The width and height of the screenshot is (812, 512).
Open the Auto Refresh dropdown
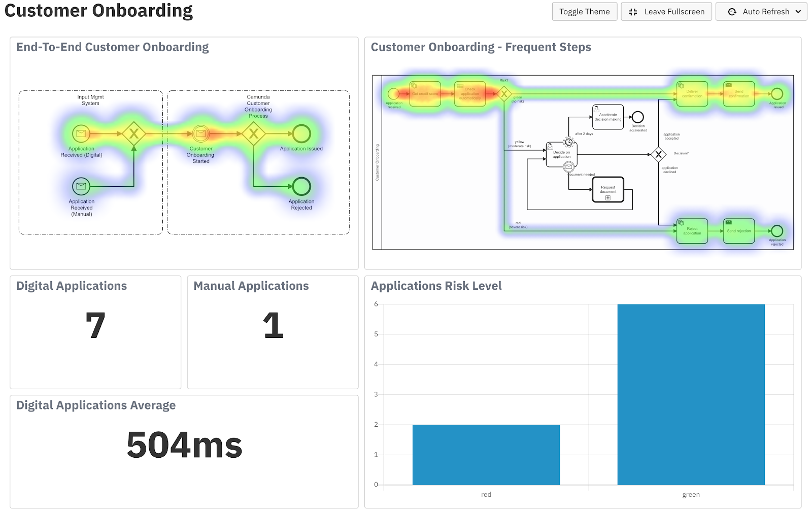[x=761, y=12]
